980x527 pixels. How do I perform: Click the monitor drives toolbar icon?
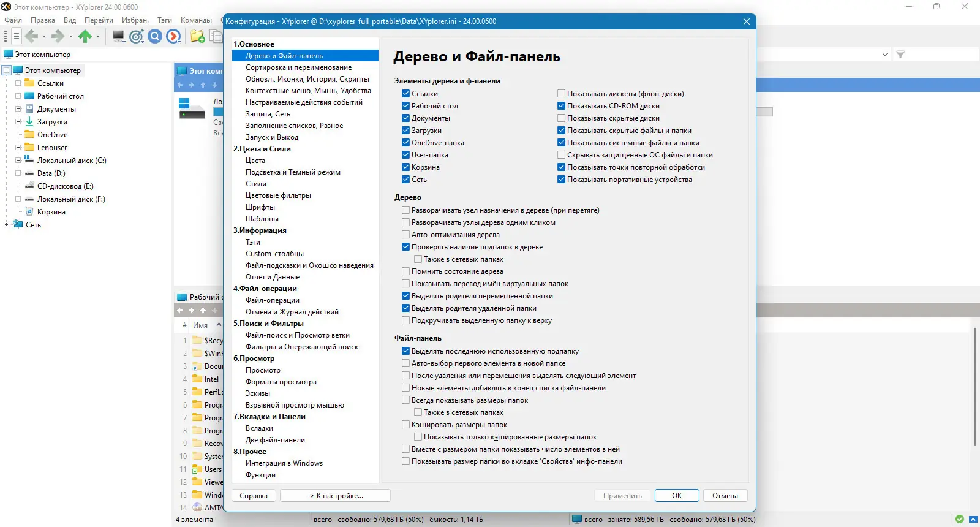118,37
